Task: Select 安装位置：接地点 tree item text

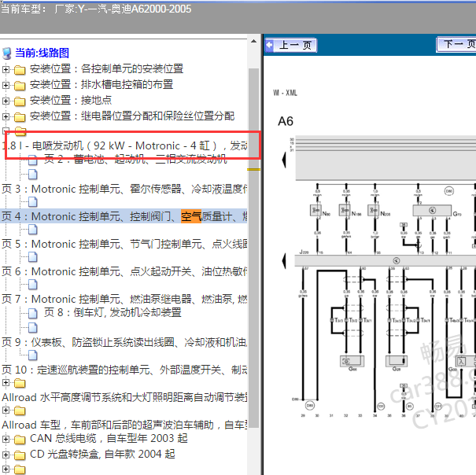Action: [x=71, y=100]
